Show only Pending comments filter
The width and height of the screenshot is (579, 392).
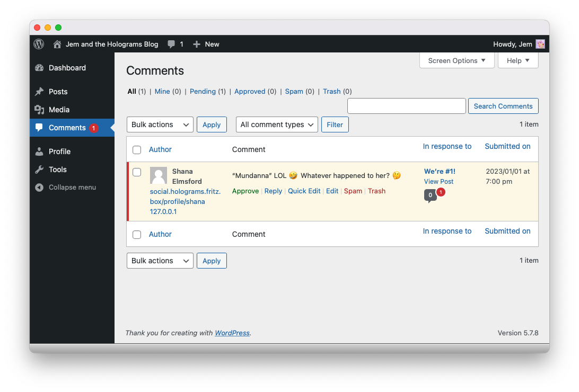pos(203,91)
